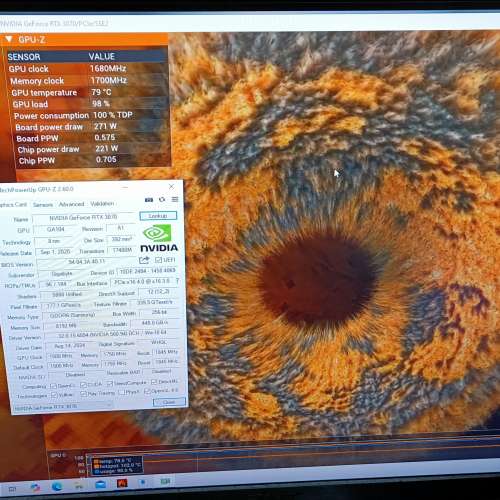Switch to the Sensors tab
500x500 pixels.
point(43,204)
